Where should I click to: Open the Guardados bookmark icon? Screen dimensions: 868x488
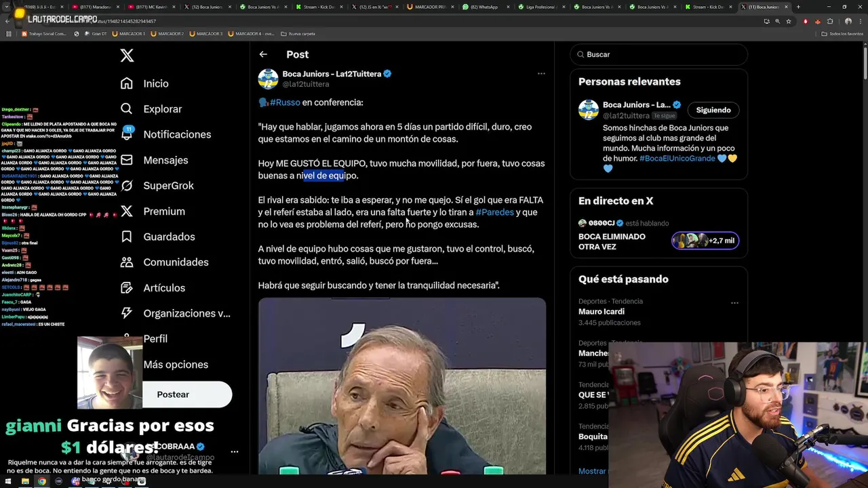point(127,237)
